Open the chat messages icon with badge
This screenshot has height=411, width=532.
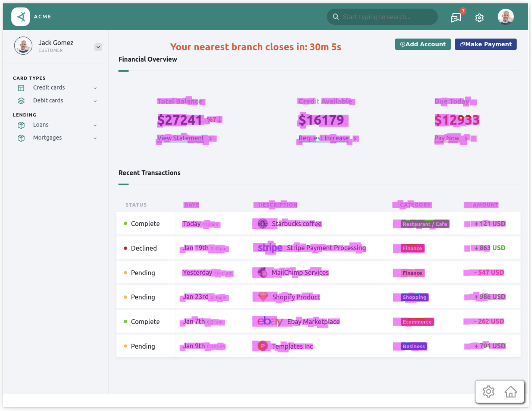pos(456,17)
